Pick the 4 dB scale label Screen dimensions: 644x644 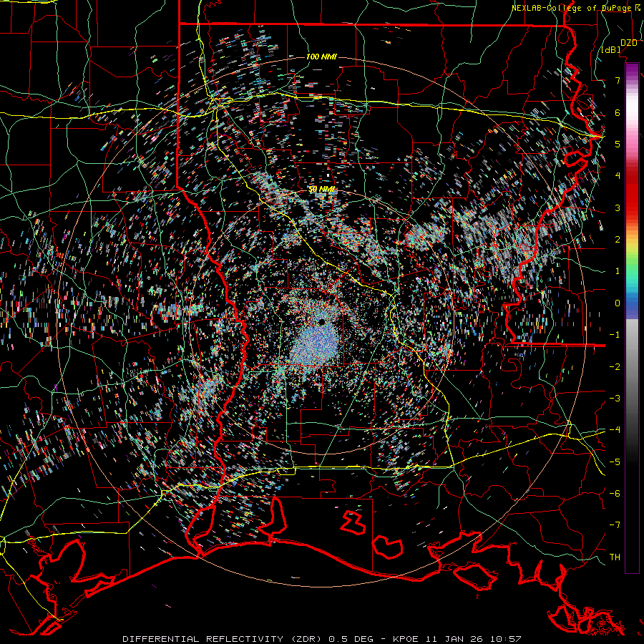point(618,176)
